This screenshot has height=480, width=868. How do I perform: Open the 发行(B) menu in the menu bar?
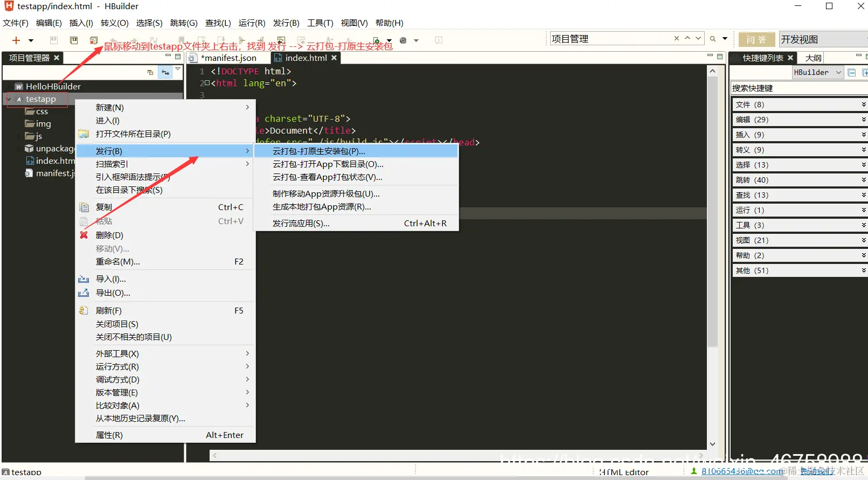point(286,23)
